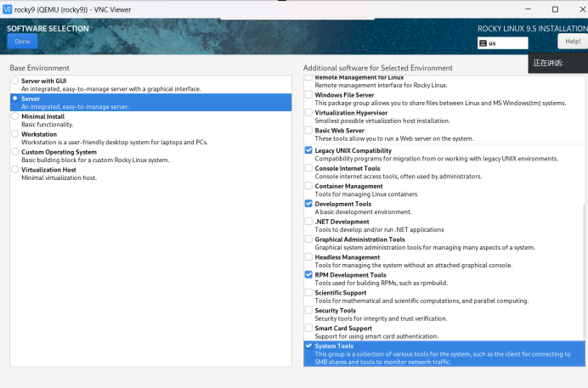Disable RPM Development Tools add-on
Viewport: 588px width, 388px height.
(308, 275)
